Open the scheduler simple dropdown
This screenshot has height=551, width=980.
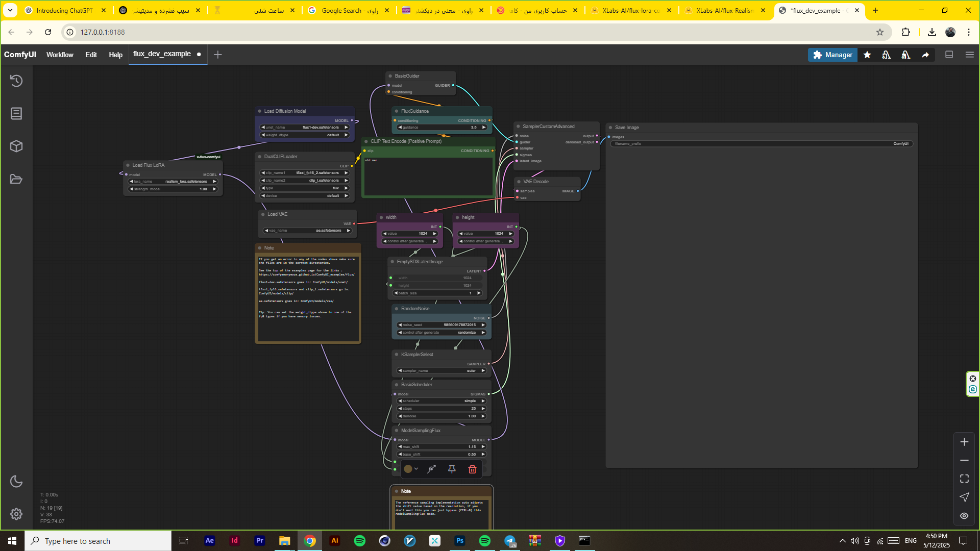(x=442, y=401)
